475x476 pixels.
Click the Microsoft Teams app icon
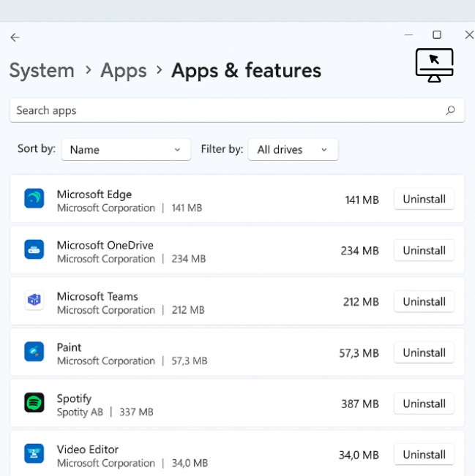pyautogui.click(x=34, y=300)
